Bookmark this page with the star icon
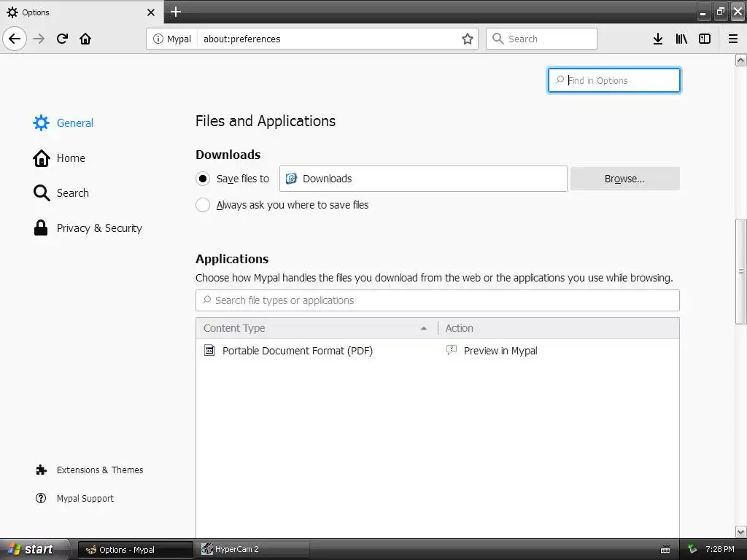The height and width of the screenshot is (560, 747). click(468, 39)
